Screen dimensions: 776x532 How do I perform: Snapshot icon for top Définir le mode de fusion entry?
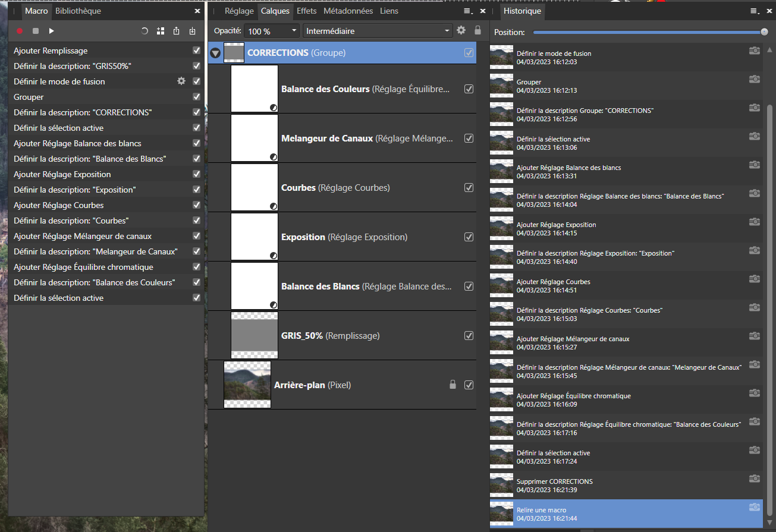click(755, 51)
